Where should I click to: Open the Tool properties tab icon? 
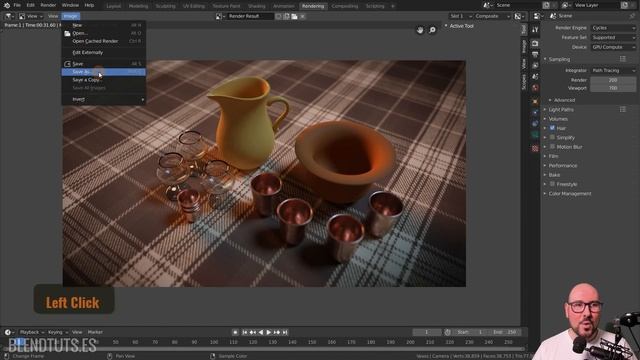pos(535,30)
